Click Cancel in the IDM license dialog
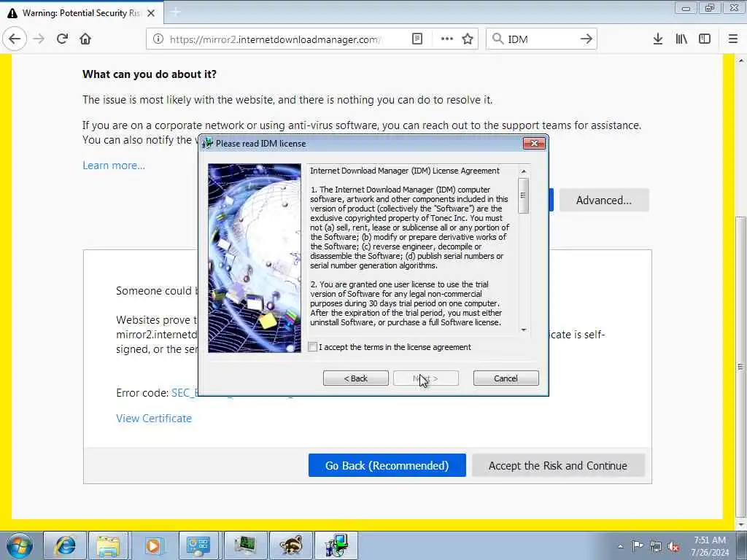747x560 pixels. pos(506,378)
